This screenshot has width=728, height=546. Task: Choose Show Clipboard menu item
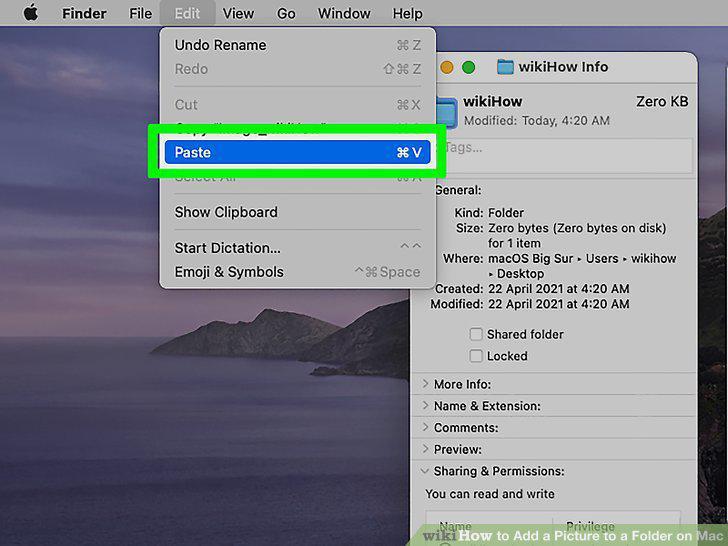point(298,212)
